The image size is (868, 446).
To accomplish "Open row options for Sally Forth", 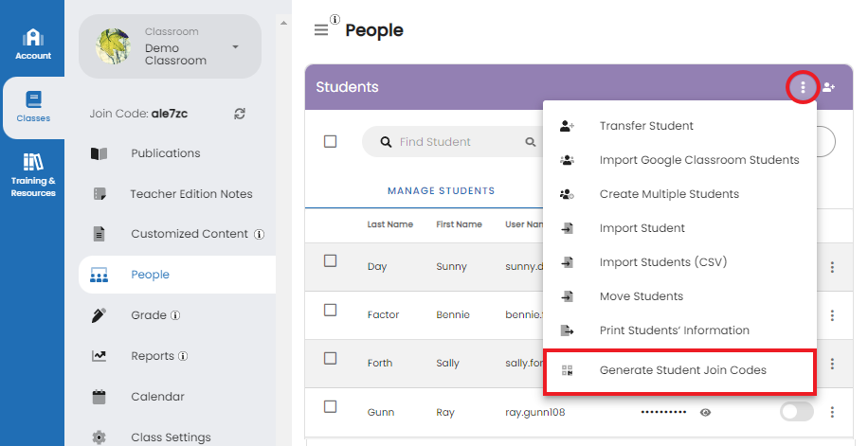I will tap(832, 364).
